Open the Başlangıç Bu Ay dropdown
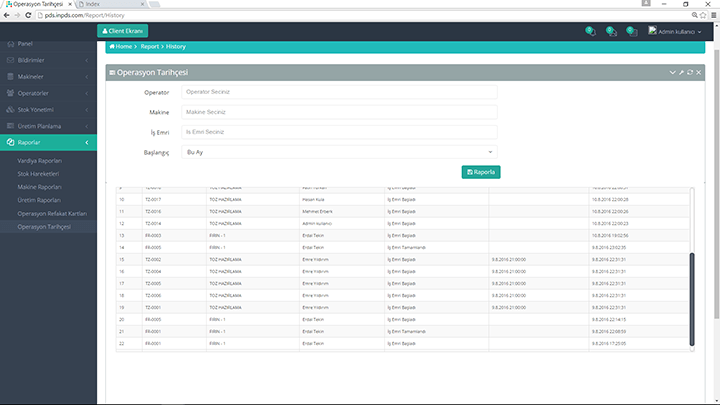 [x=339, y=152]
